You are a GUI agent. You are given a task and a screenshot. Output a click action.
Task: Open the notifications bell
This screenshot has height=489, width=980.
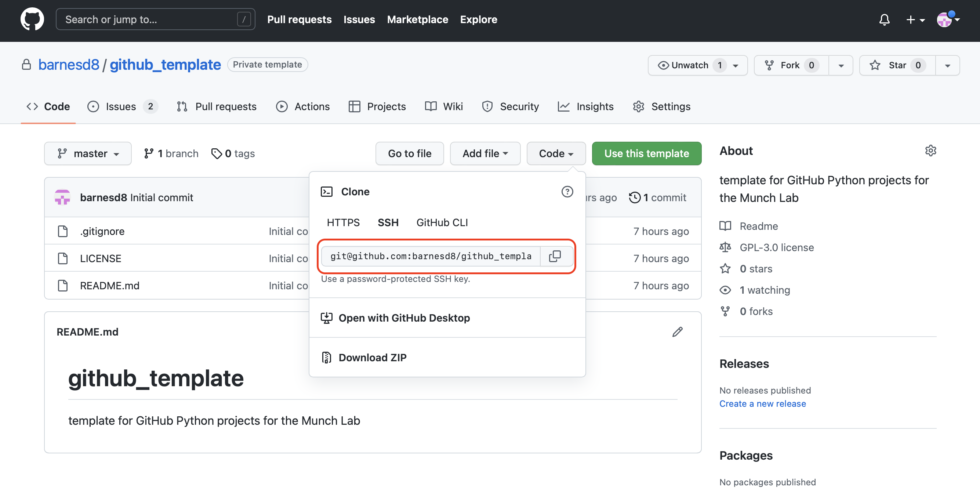(884, 19)
